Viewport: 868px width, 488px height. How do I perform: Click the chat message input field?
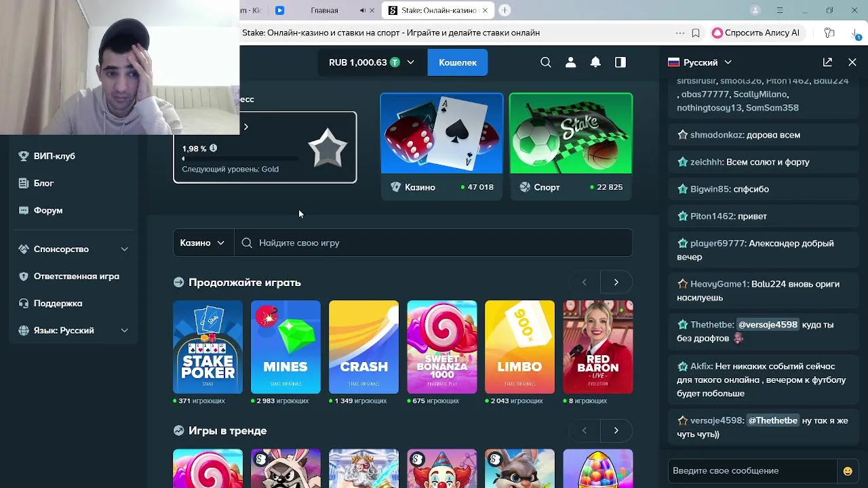[753, 471]
